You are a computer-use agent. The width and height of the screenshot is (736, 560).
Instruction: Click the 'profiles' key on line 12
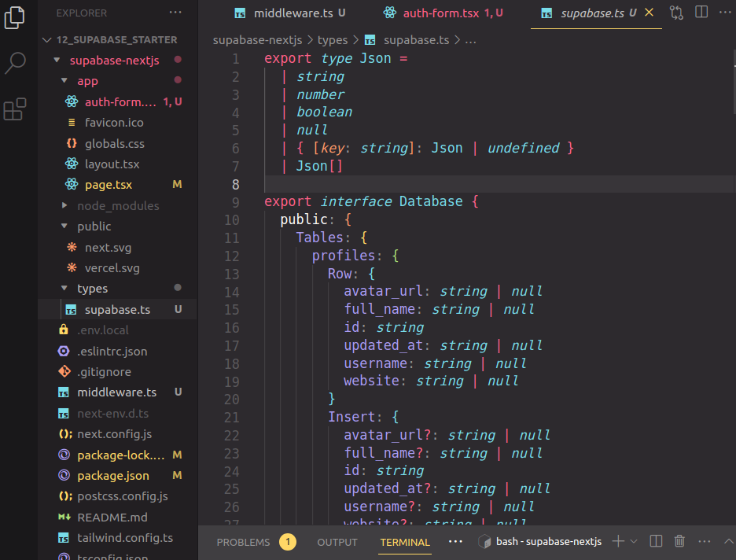(344, 256)
